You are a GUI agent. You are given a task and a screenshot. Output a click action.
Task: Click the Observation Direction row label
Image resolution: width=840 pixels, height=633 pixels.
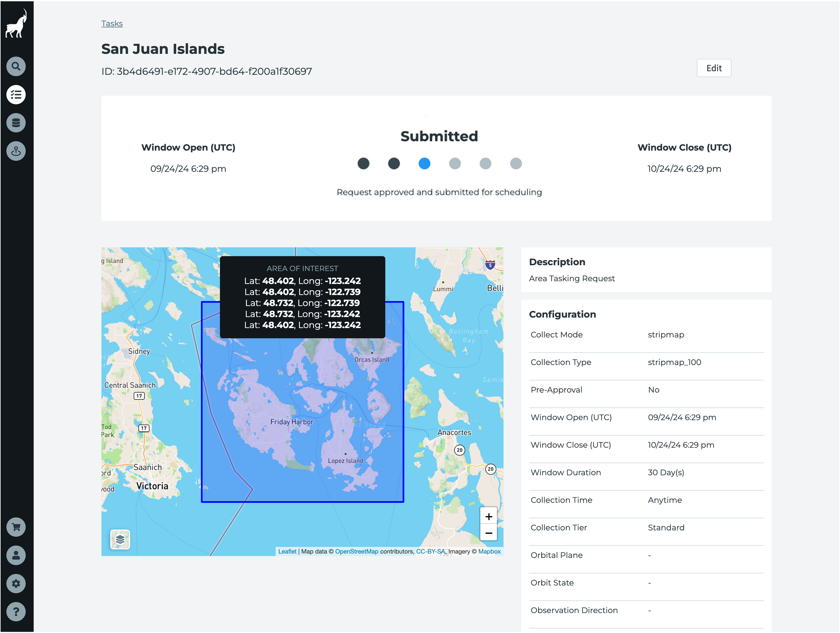pyautogui.click(x=574, y=611)
